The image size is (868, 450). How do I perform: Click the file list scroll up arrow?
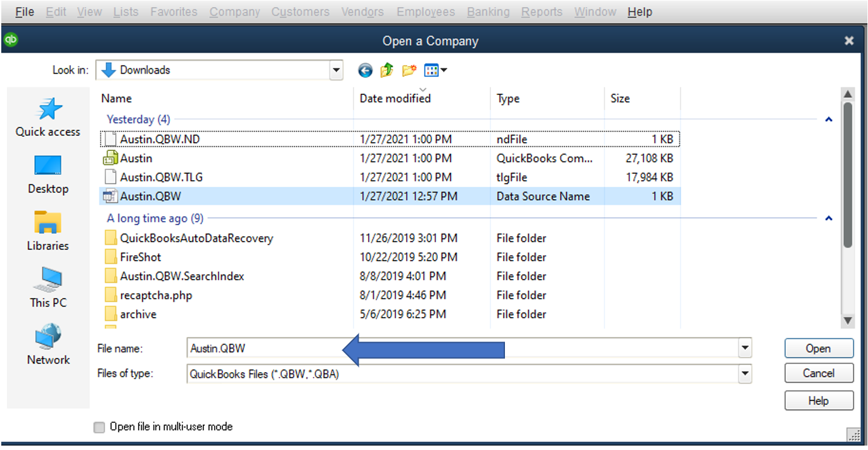pos(849,94)
